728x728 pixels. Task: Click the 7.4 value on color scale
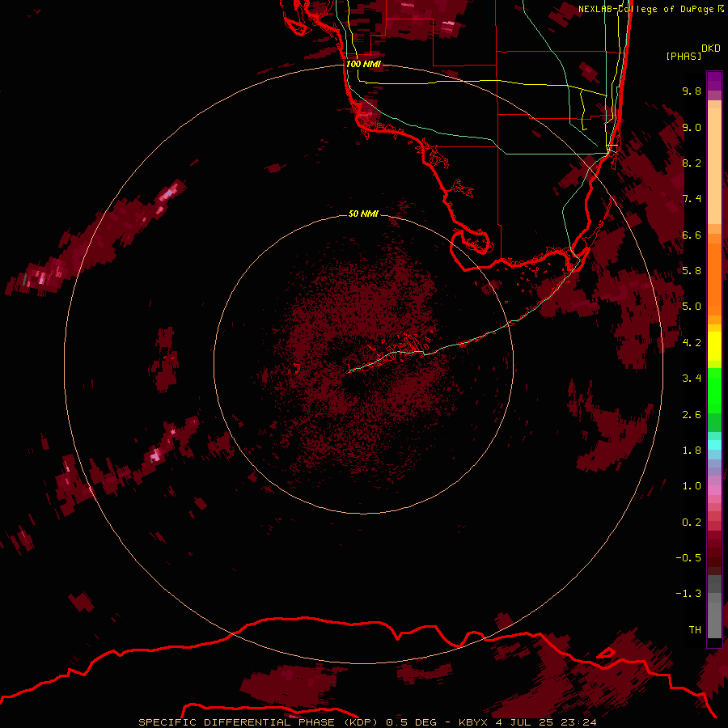pyautogui.click(x=692, y=199)
